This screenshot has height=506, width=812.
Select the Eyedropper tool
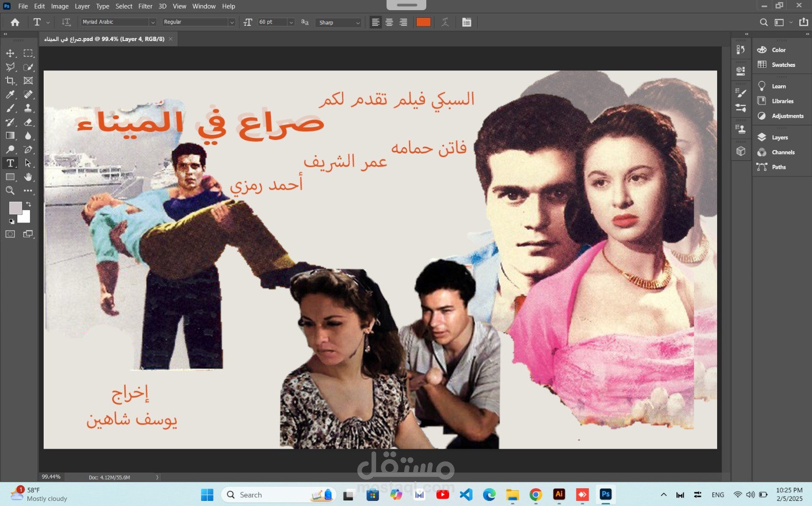point(10,94)
